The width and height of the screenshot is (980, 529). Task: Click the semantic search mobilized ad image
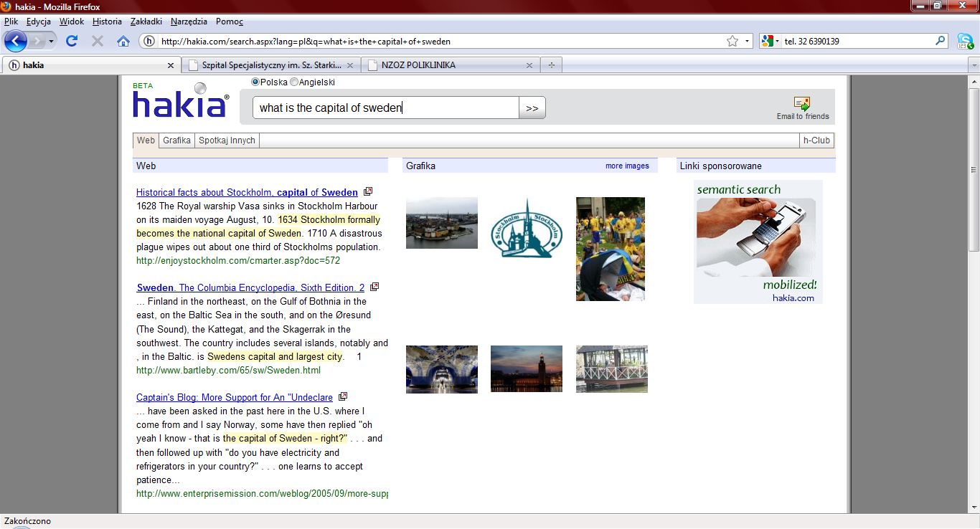(758, 242)
